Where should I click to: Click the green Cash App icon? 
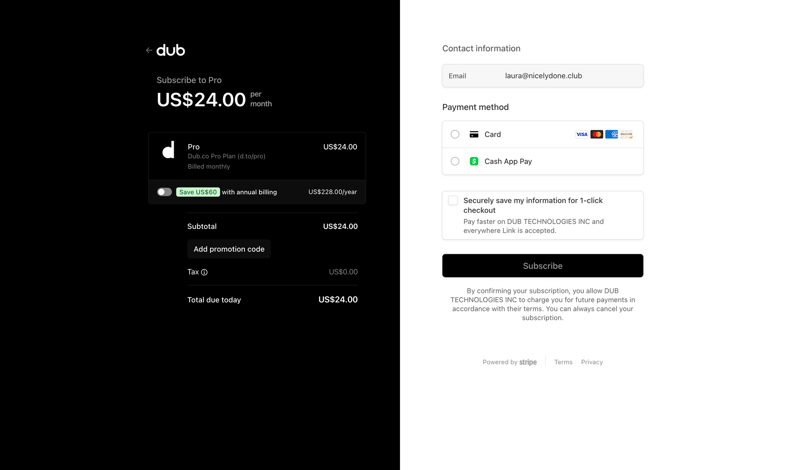(474, 161)
